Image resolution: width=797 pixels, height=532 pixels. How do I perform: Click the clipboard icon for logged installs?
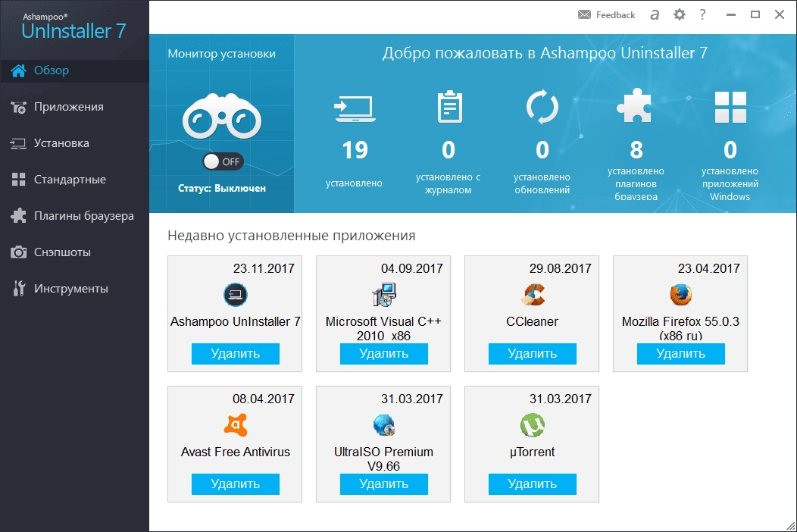(450, 106)
